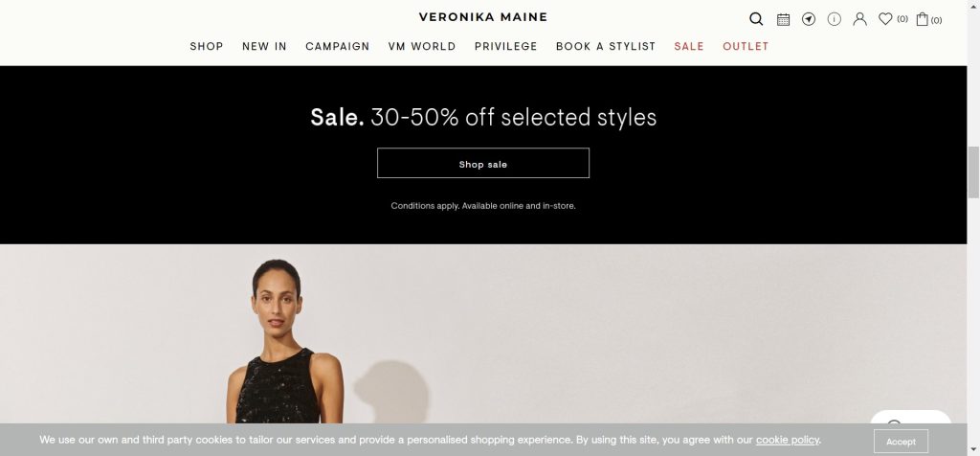
Task: Click the Shop sale button
Action: pyautogui.click(x=483, y=163)
